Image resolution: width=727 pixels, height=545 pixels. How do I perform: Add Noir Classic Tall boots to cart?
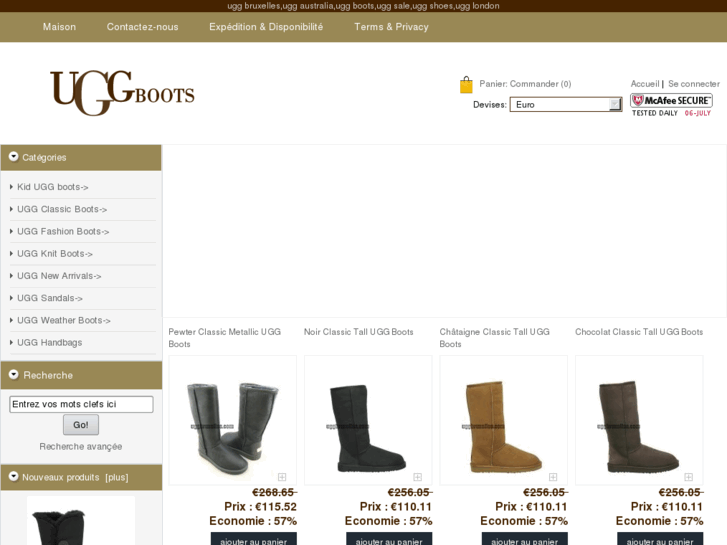389,539
